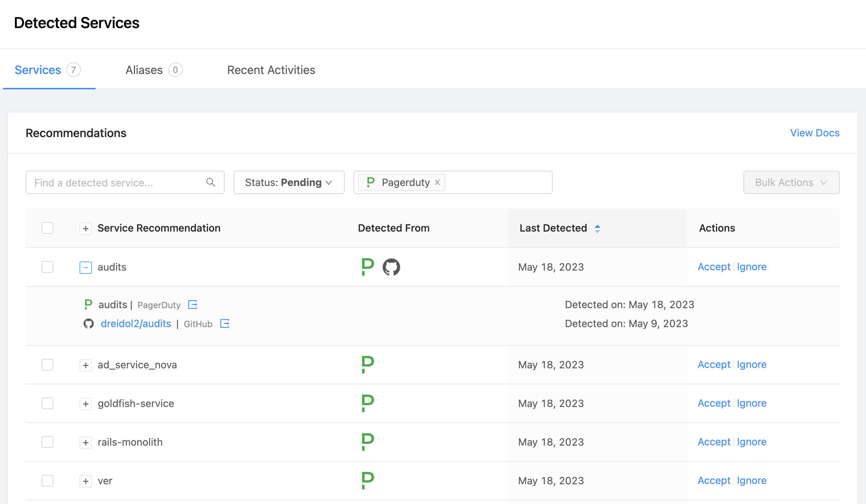Expand the goldfish-service row
The height and width of the screenshot is (504, 866).
point(85,404)
